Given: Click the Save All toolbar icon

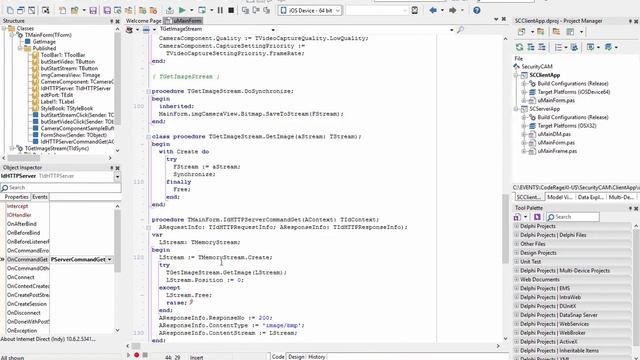Looking at the screenshot, I should click(x=107, y=10).
